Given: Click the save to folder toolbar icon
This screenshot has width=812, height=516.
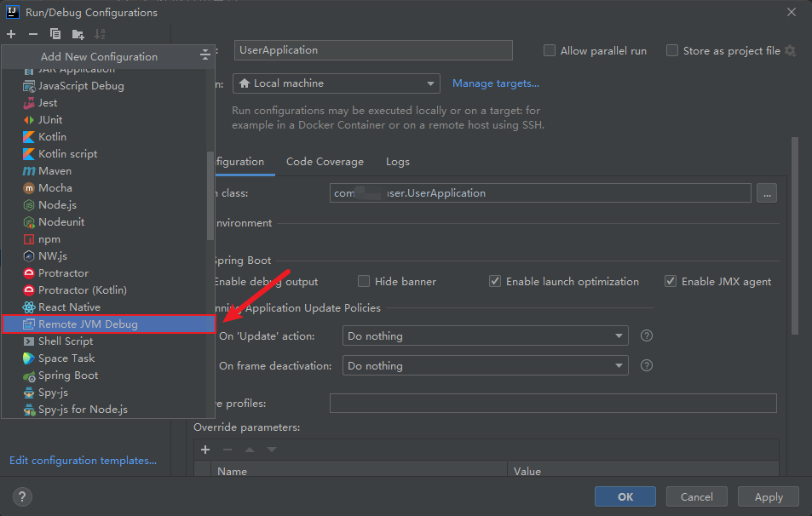Looking at the screenshot, I should click(78, 34).
